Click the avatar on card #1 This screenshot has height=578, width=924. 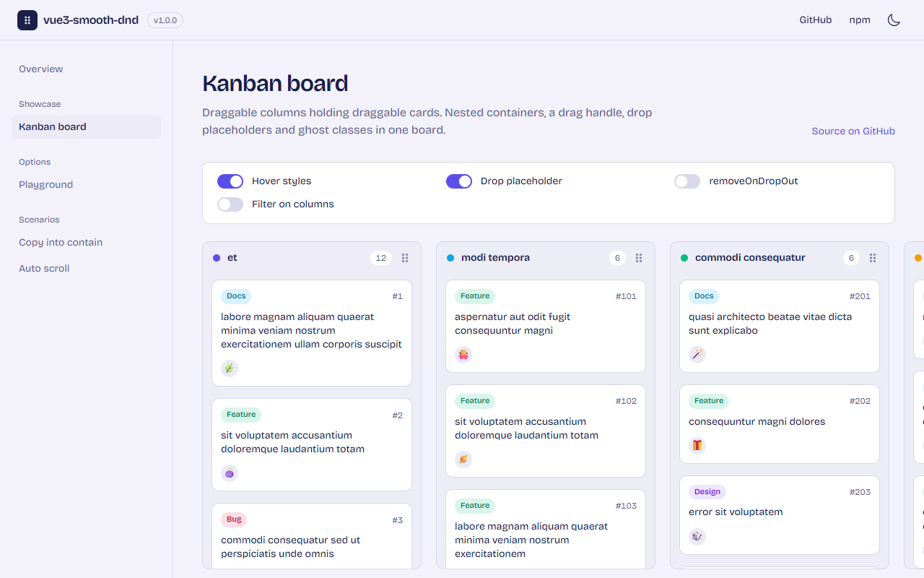click(x=230, y=368)
